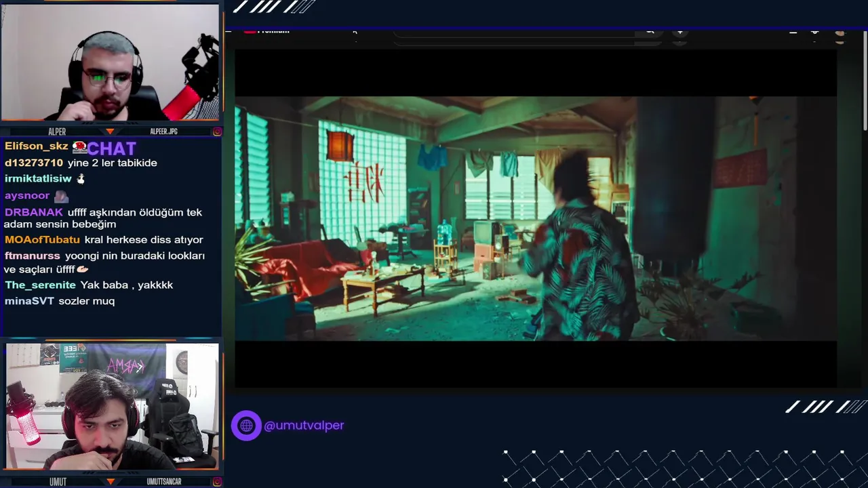Click the orange triangle between ALPER and ALPEER.JPG
The width and height of the screenshot is (868, 488).
110,131
